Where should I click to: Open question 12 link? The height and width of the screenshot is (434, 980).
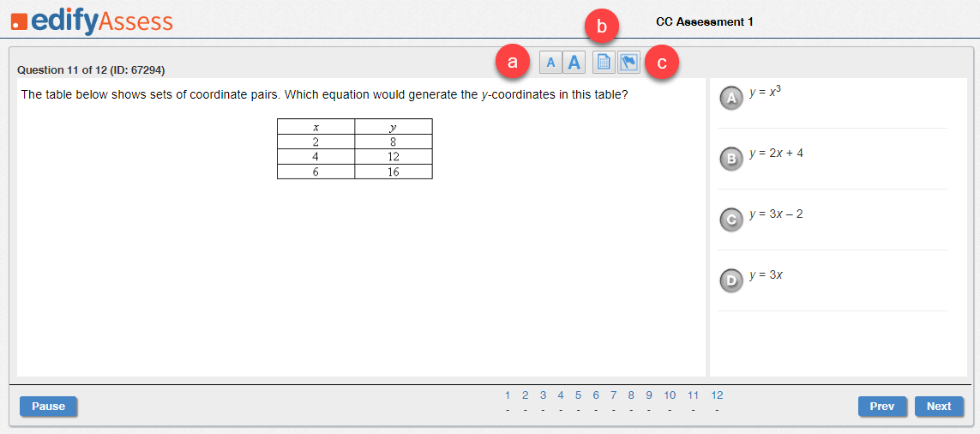click(717, 395)
